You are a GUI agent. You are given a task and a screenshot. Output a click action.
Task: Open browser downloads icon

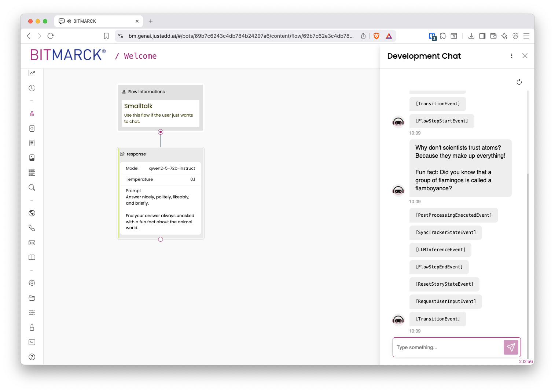471,36
